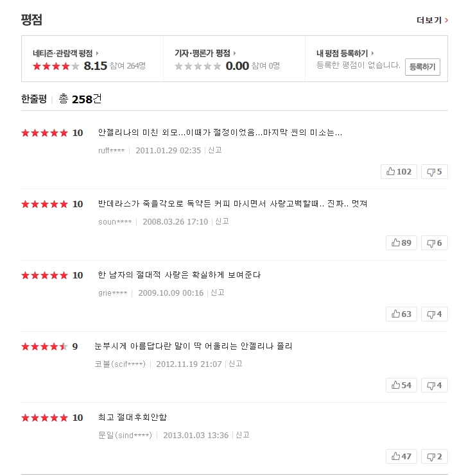
Task: Click 신고 on the grie**** review
Action: [x=217, y=293]
